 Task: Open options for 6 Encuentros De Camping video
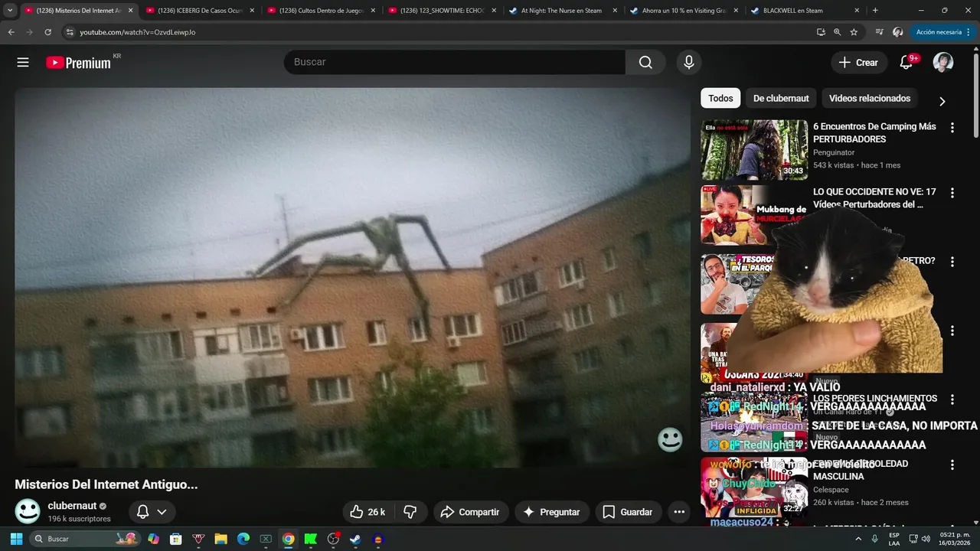tap(952, 128)
